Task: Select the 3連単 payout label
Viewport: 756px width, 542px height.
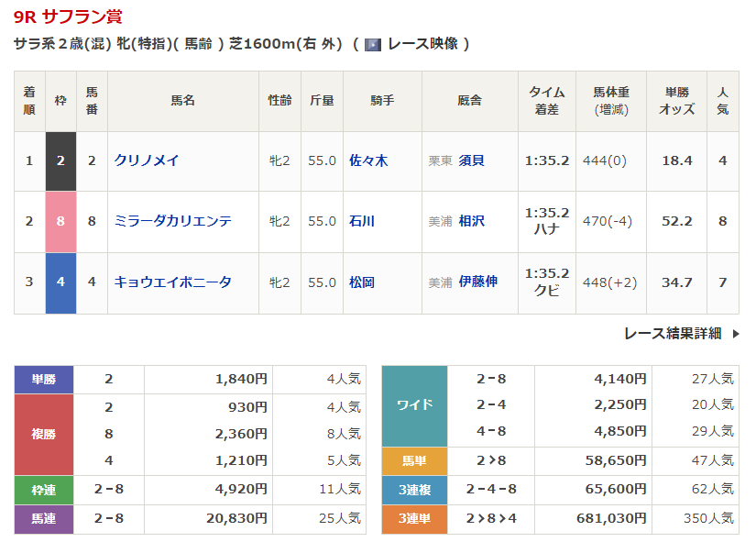Action: click(413, 519)
